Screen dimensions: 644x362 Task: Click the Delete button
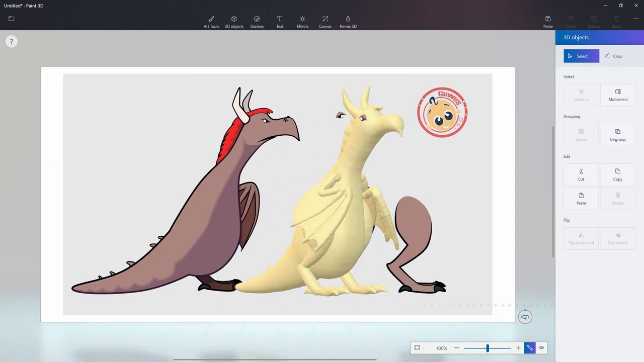pos(618,198)
